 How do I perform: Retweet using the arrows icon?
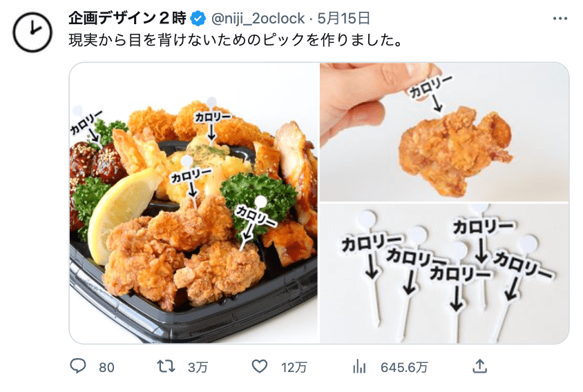tap(166, 366)
